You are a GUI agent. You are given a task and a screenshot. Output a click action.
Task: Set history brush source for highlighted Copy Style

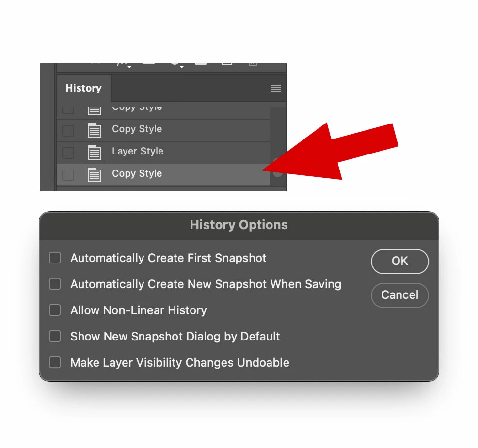68,175
